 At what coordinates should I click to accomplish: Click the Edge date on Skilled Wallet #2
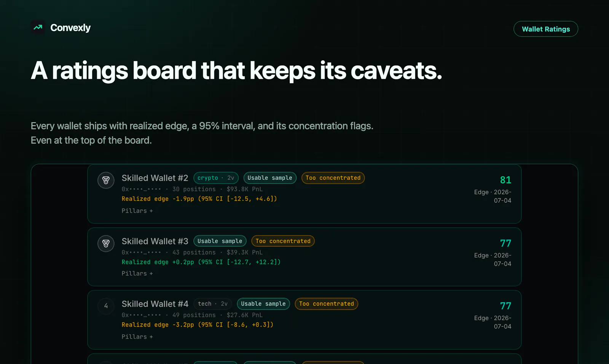pyautogui.click(x=493, y=196)
